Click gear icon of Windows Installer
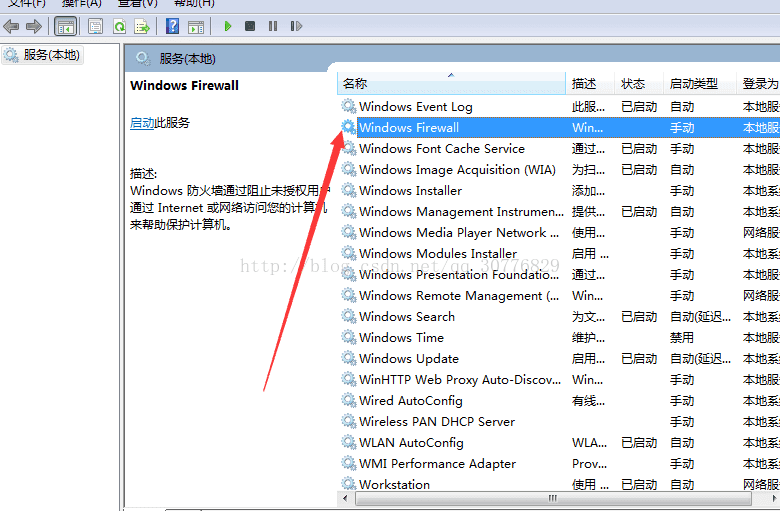The image size is (780, 511). 349,190
